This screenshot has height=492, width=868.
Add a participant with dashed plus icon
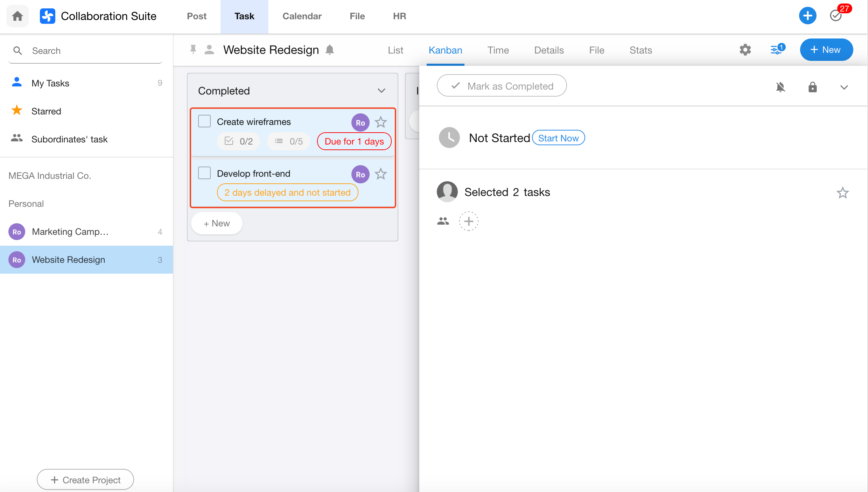coord(469,221)
